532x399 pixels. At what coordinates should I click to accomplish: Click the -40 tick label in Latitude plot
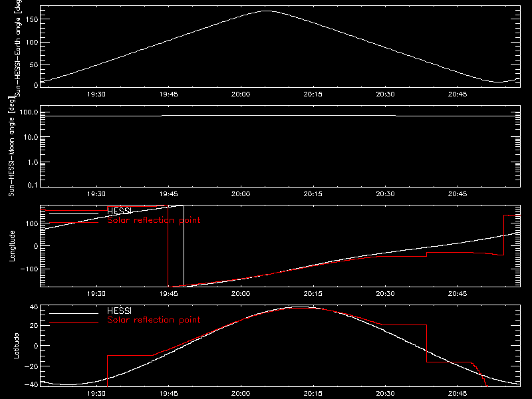[x=31, y=384]
